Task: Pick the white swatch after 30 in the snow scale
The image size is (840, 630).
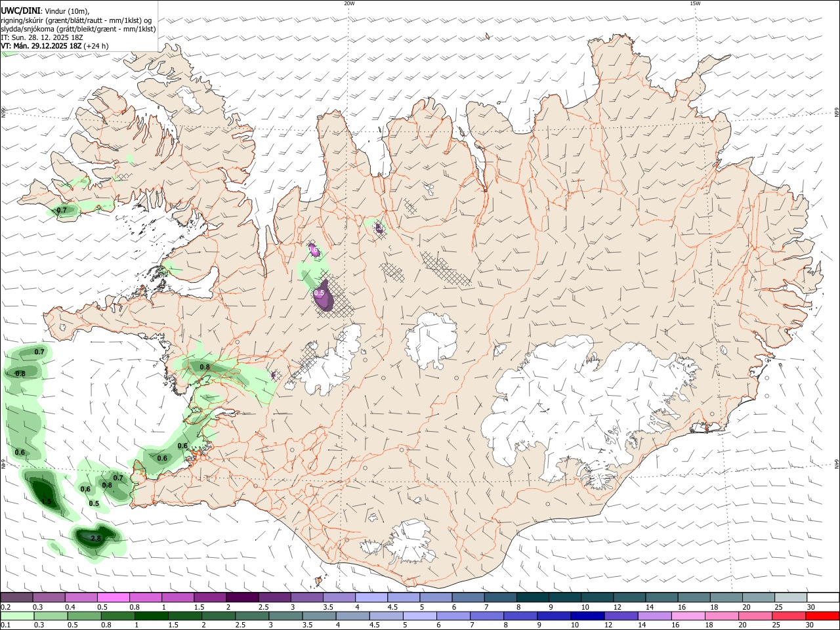Action: click(823, 597)
